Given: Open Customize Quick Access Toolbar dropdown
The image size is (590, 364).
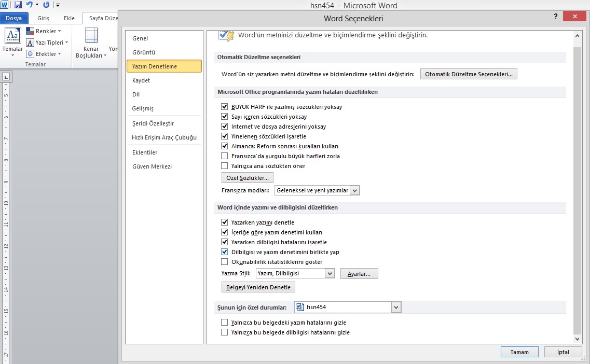Looking at the screenshot, I should [x=58, y=5].
